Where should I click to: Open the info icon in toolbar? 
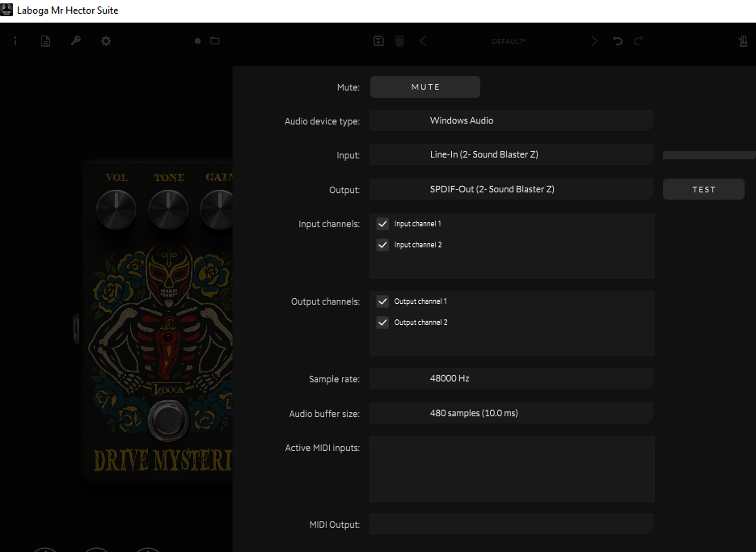[x=15, y=41]
